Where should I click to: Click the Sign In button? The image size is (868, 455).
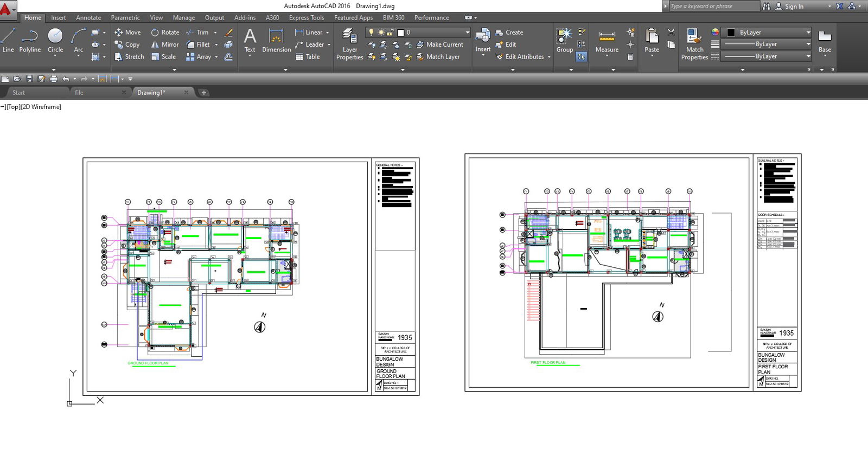pos(794,7)
